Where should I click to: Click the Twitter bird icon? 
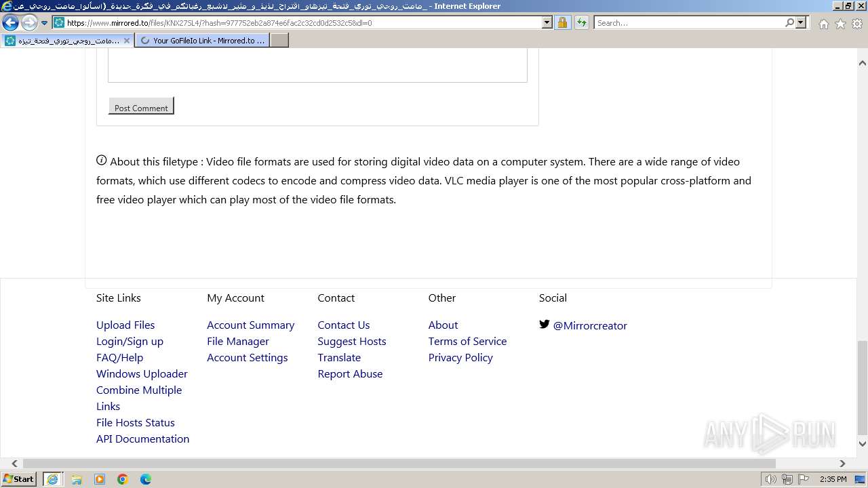[x=545, y=324]
